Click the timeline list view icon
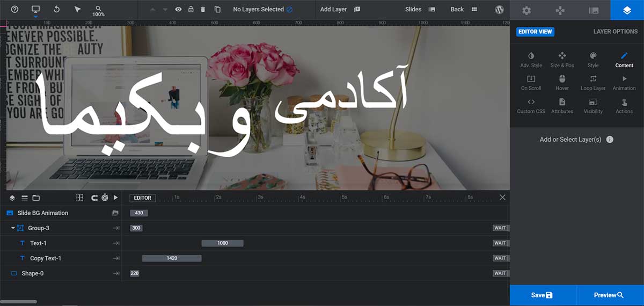 (x=24, y=198)
